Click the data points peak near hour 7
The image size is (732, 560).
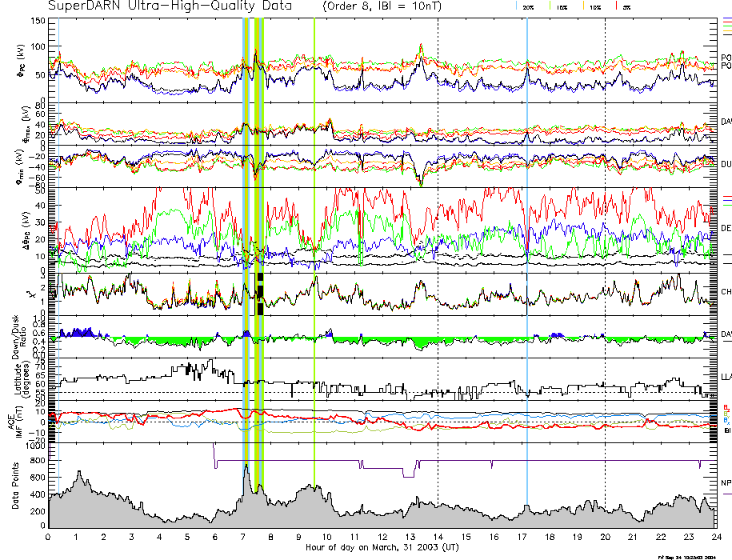click(x=246, y=467)
